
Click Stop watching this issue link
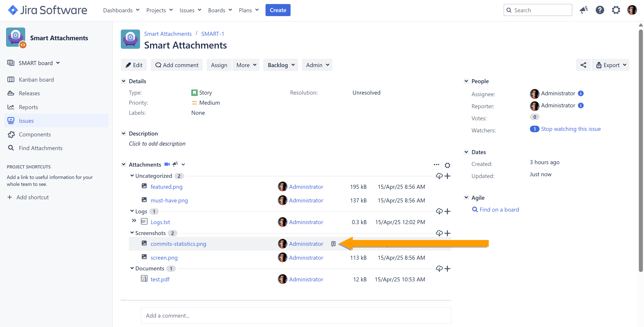(571, 129)
